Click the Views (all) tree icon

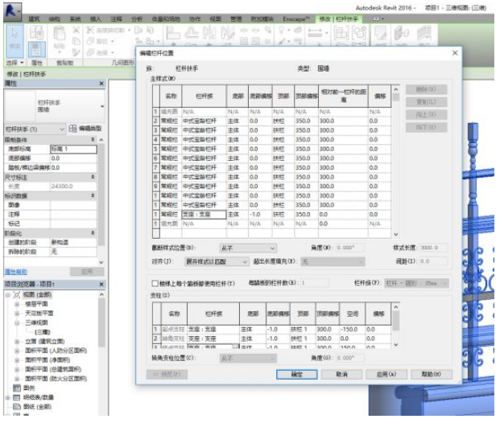pyautogui.click(x=18, y=295)
